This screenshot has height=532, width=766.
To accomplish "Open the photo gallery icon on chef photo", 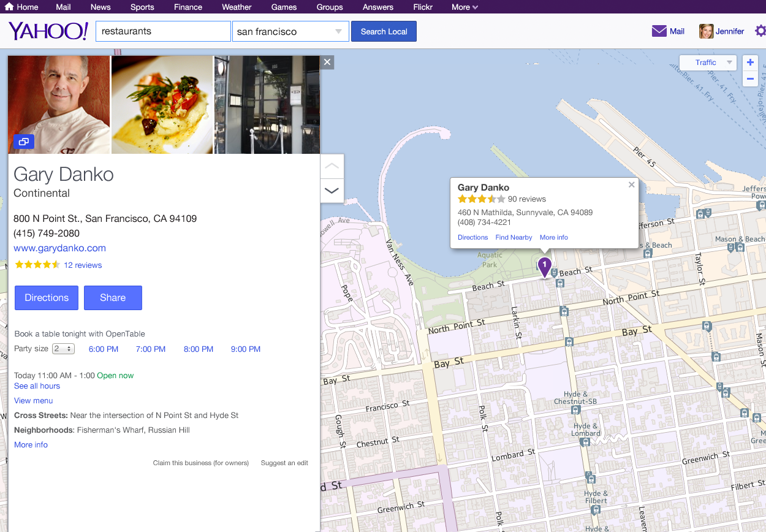I will pyautogui.click(x=24, y=142).
